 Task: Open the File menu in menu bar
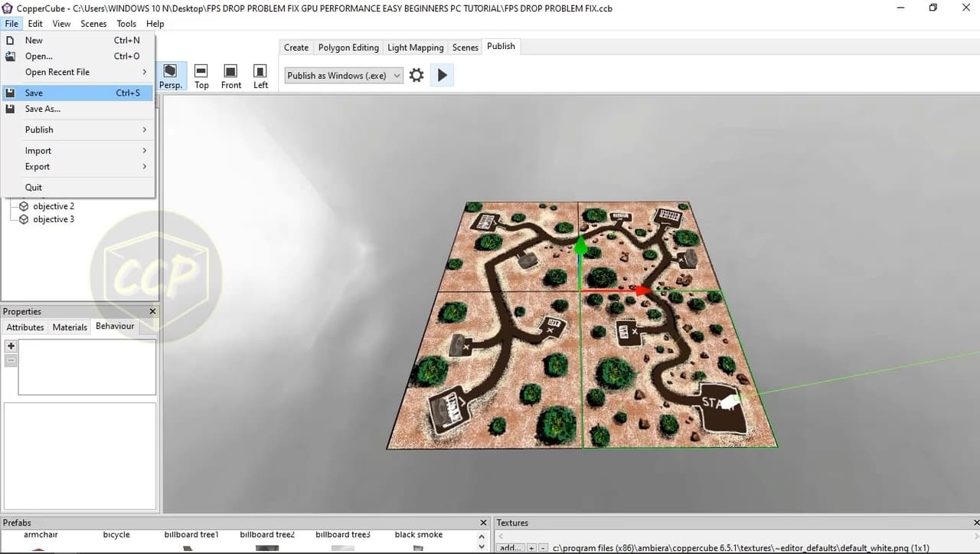tap(11, 24)
